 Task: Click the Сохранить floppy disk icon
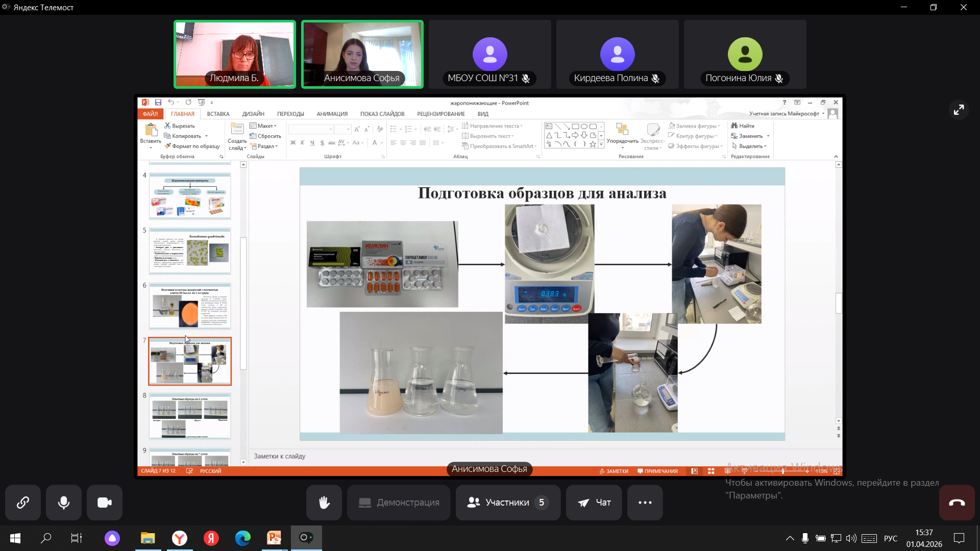[158, 103]
